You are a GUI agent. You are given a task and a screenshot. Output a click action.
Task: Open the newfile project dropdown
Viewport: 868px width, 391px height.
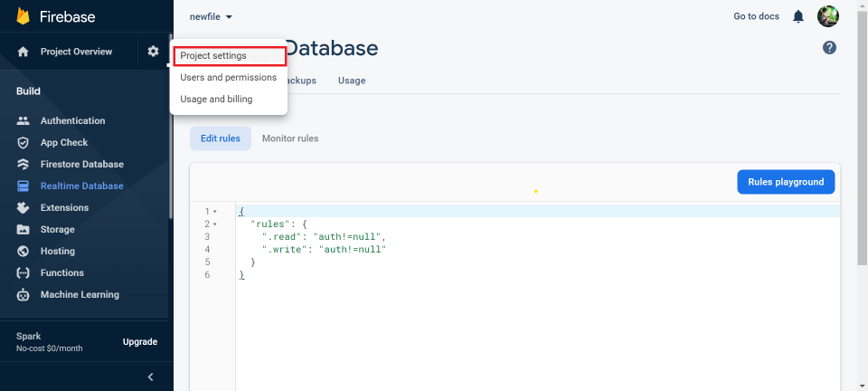211,16
